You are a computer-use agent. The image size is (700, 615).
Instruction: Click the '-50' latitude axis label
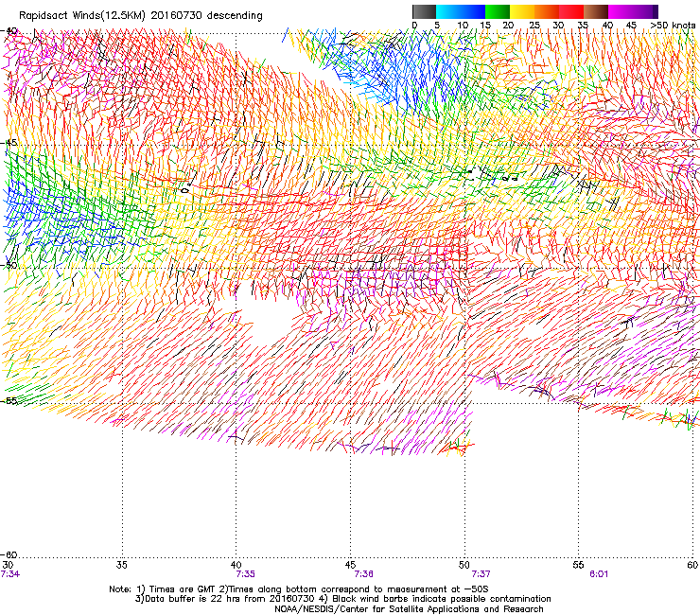click(9, 265)
